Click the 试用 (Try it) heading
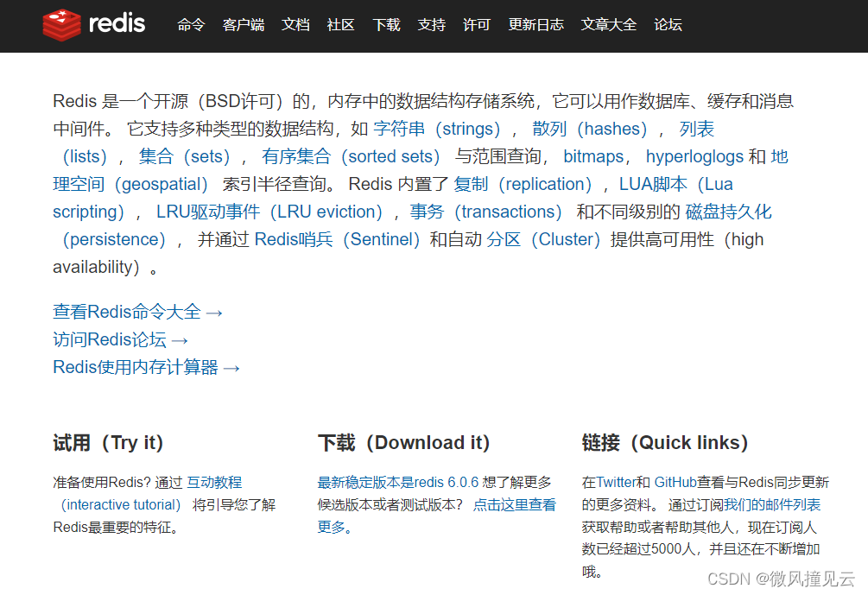The image size is (868, 595). [x=109, y=443]
